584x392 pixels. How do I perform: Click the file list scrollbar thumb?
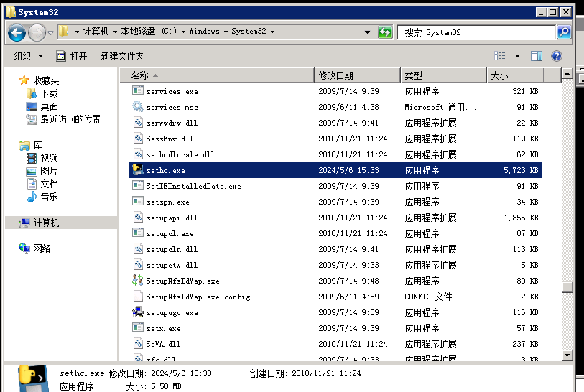coord(567,287)
